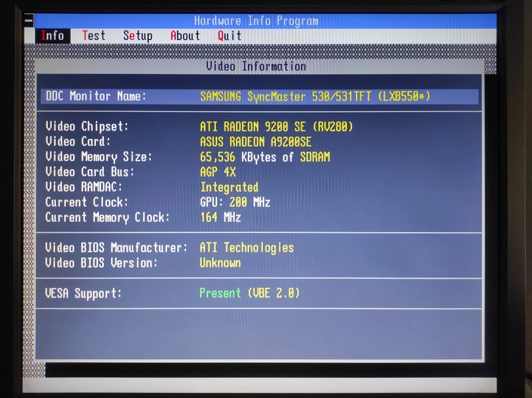Click the system menu bar icon at top-left
This screenshot has height=398, width=532.
tap(29, 20)
